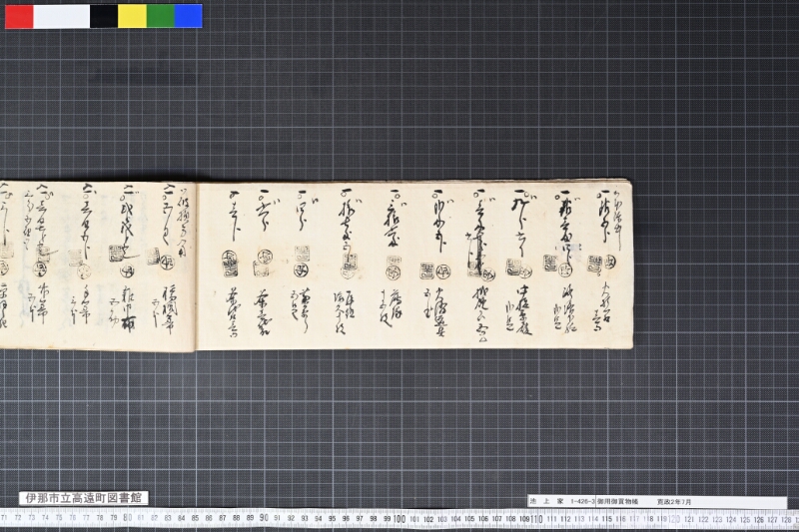Viewport: 799px width, 532px height.
Task: Click the 90 mark on the ruler
Action: point(264,518)
